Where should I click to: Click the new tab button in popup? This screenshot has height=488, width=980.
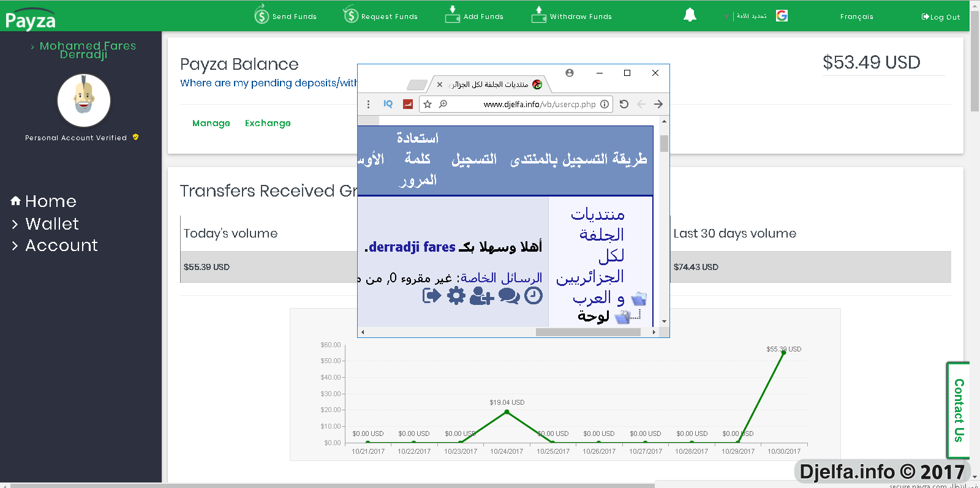[417, 84]
